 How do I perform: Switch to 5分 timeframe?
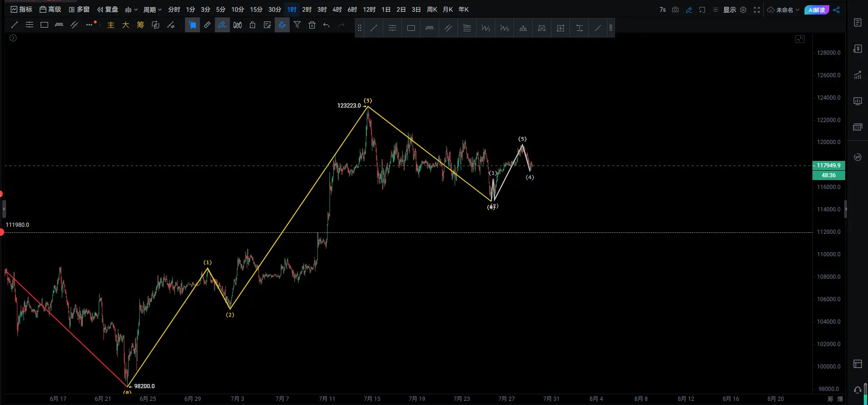tap(221, 9)
